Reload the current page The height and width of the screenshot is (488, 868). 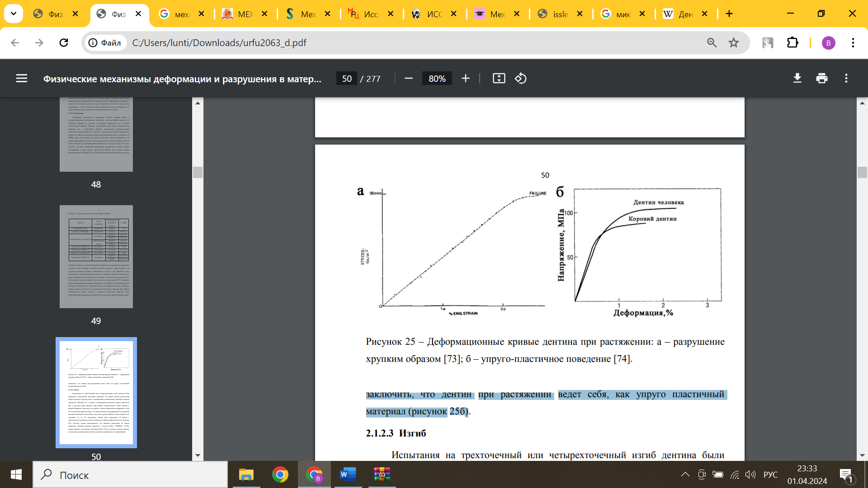point(64,42)
